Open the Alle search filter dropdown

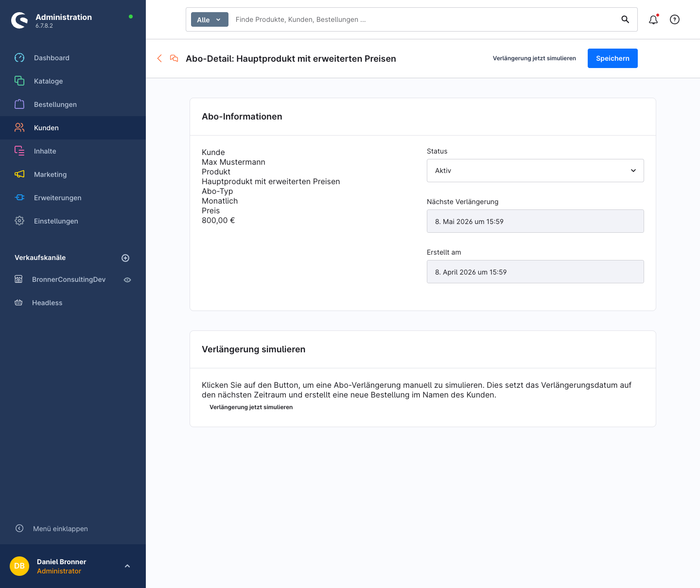click(x=210, y=20)
